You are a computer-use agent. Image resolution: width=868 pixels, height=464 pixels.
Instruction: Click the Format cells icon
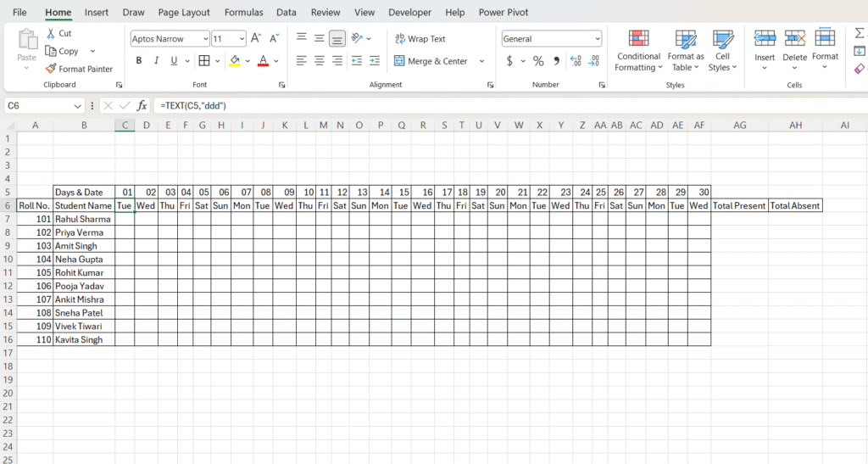825,37
